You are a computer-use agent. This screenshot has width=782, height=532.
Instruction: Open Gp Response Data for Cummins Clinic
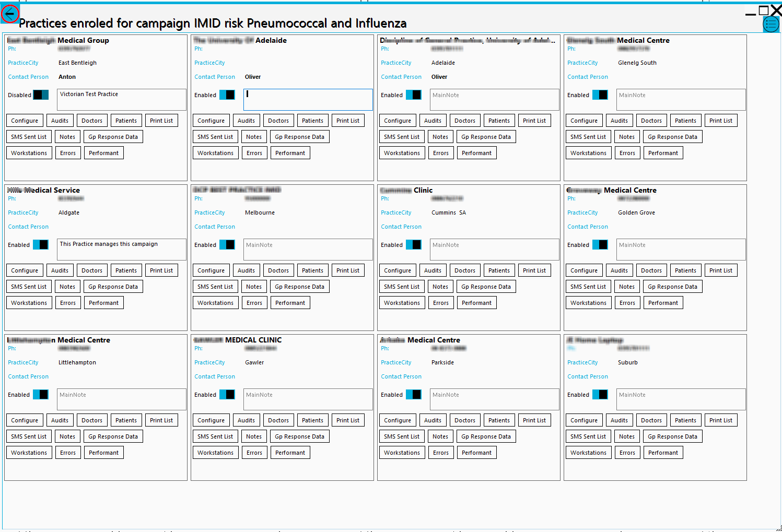(x=486, y=286)
